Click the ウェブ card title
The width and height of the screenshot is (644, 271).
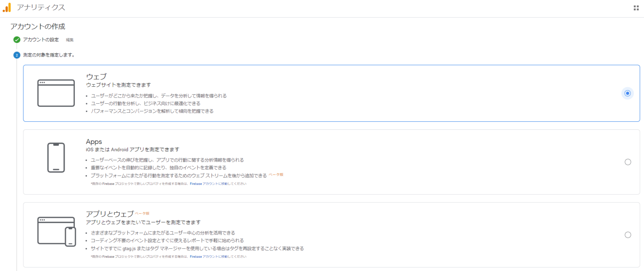tap(96, 76)
